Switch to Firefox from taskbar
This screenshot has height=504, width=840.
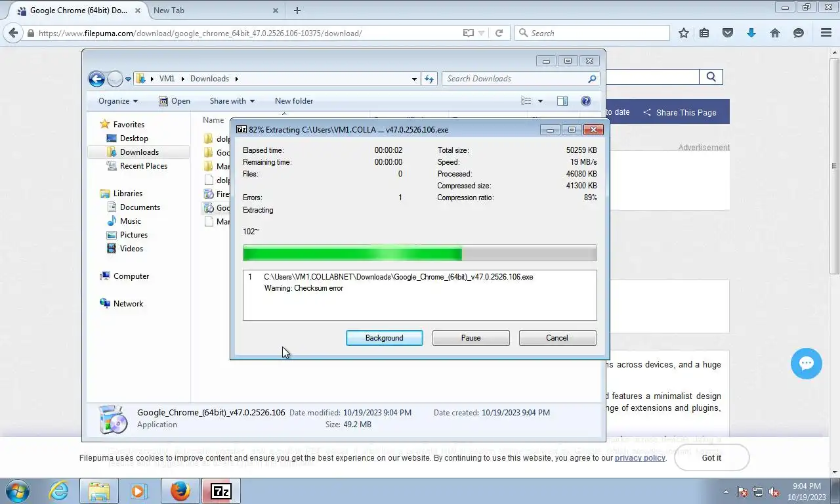(x=180, y=491)
